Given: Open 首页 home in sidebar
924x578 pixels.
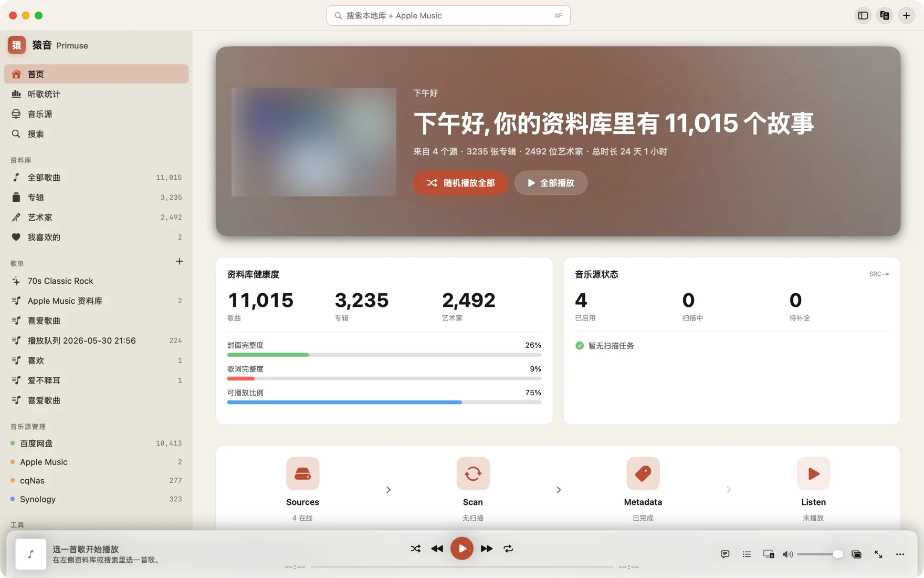Looking at the screenshot, I should [96, 74].
